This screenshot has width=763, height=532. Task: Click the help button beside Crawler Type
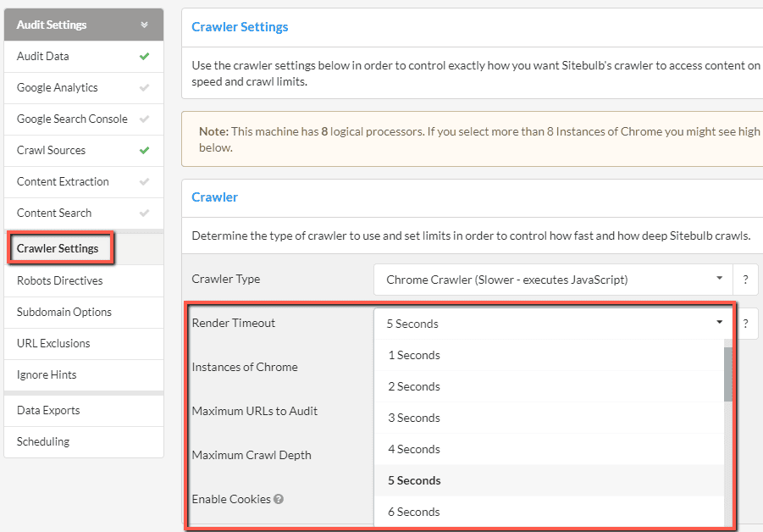point(745,279)
